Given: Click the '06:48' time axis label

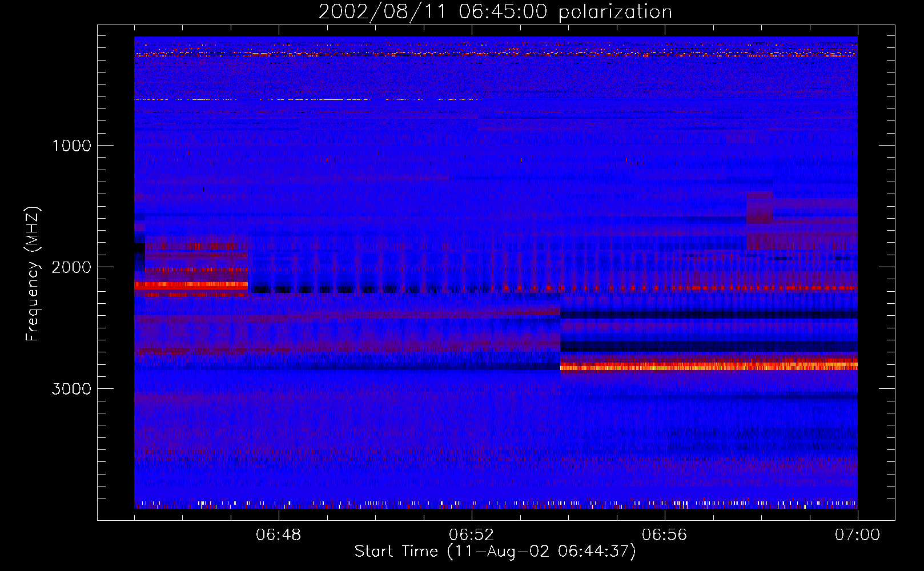Looking at the screenshot, I should point(279,535).
